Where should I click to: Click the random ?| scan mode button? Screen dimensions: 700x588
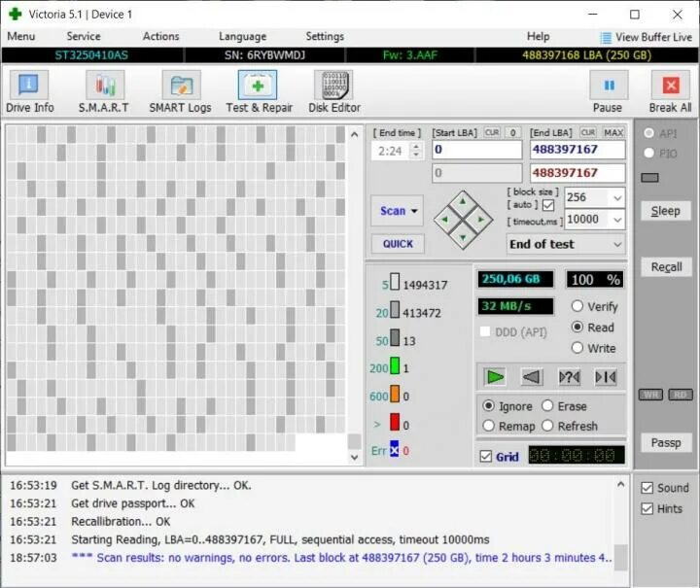pyautogui.click(x=569, y=377)
